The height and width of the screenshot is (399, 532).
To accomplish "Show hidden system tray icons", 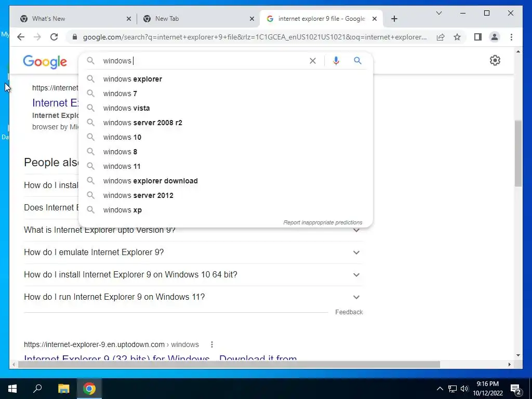I will (440, 389).
